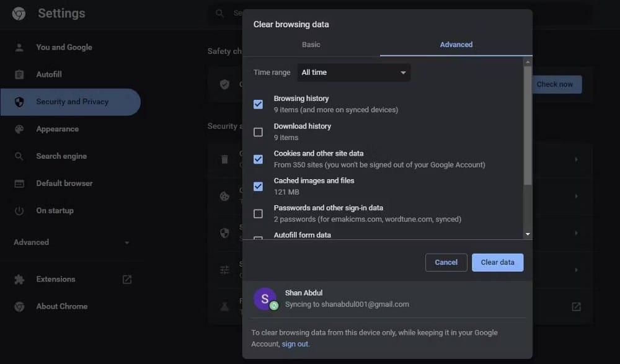This screenshot has height=364, width=620.
Task: Enable the Download history checkbox
Action: coord(258,131)
